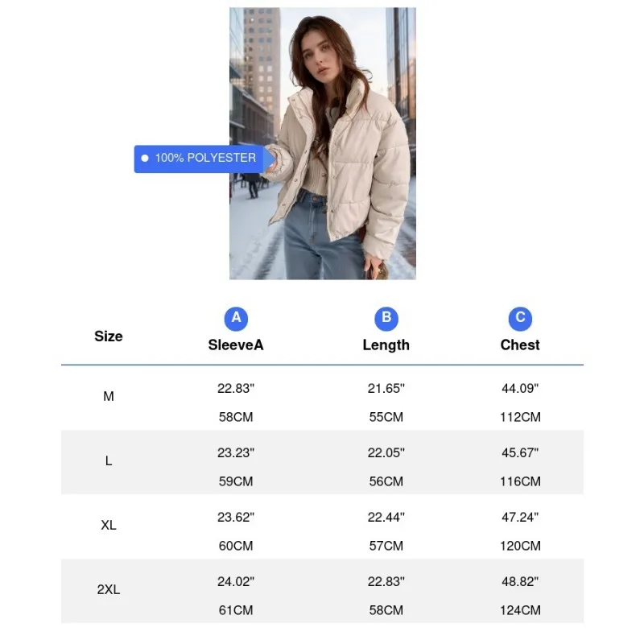This screenshot has height=644, width=644.
Task: Select the 120CM chest measurement
Action: click(520, 546)
